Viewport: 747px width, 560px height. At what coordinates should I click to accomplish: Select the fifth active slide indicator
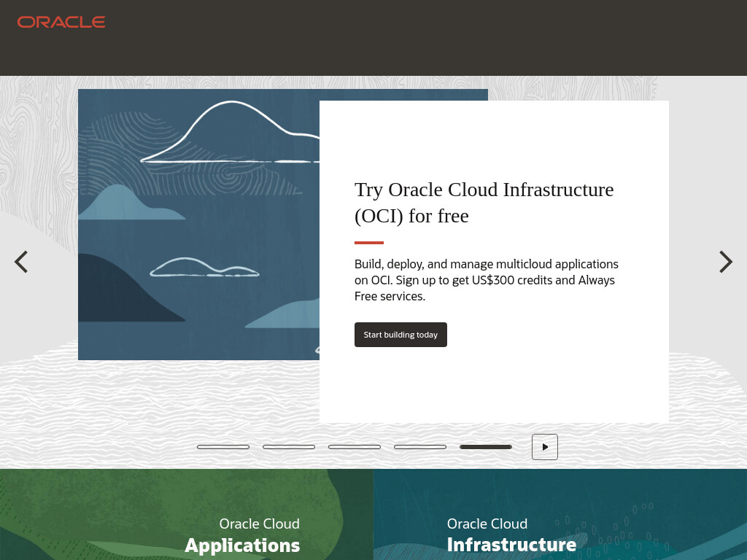[x=486, y=447]
